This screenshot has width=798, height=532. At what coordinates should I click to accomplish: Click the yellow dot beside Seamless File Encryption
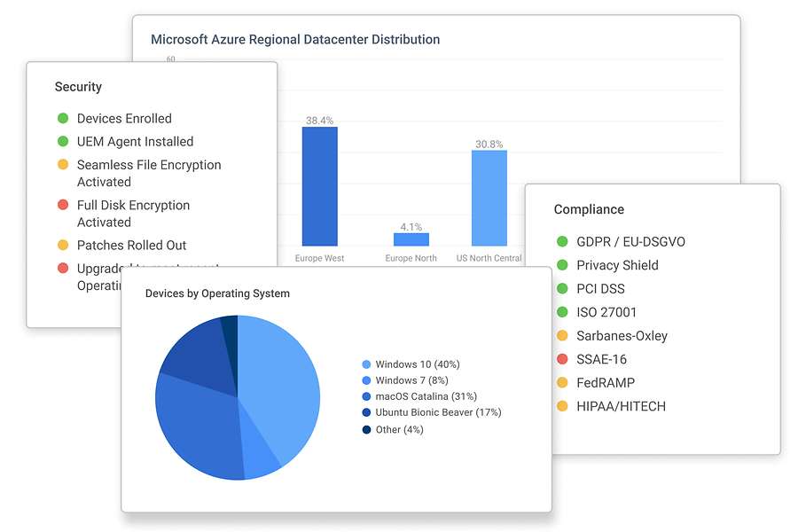(x=63, y=164)
